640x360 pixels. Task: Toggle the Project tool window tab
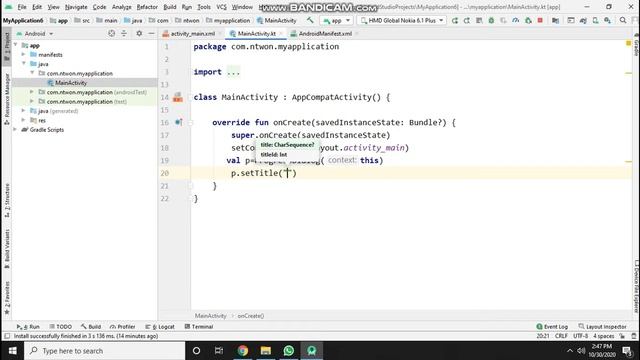(x=7, y=48)
